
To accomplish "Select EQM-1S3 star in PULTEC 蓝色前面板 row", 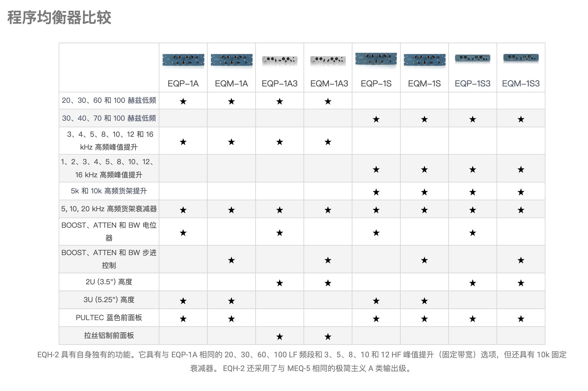I will pyautogui.click(x=521, y=319).
